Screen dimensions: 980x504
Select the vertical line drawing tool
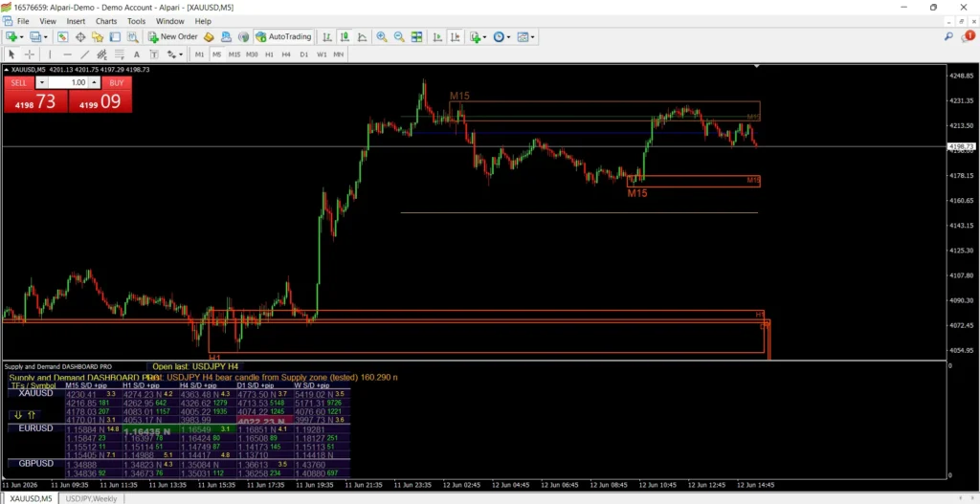(x=50, y=55)
